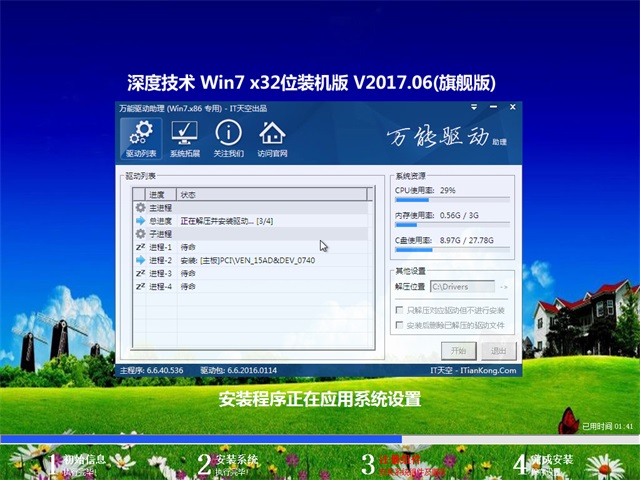Viewport: 640px width, 480px height.
Task: Select the 正在解压并安装驱动 [3/4] status text
Action: tap(227, 221)
